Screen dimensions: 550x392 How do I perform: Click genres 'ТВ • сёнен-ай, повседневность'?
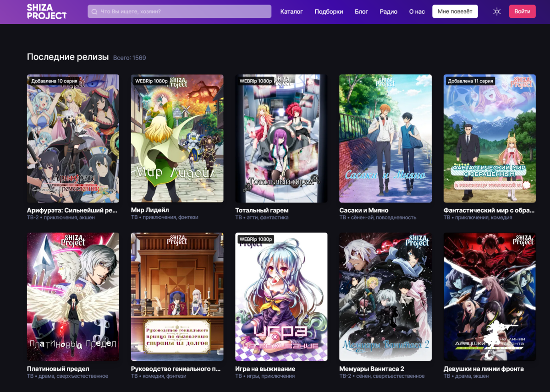point(378,218)
